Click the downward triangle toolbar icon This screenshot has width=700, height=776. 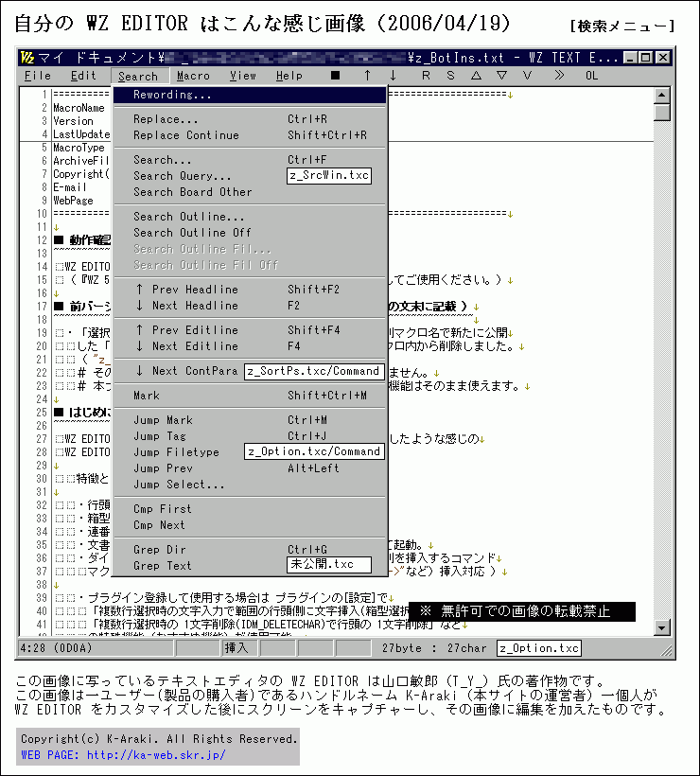pos(501,76)
